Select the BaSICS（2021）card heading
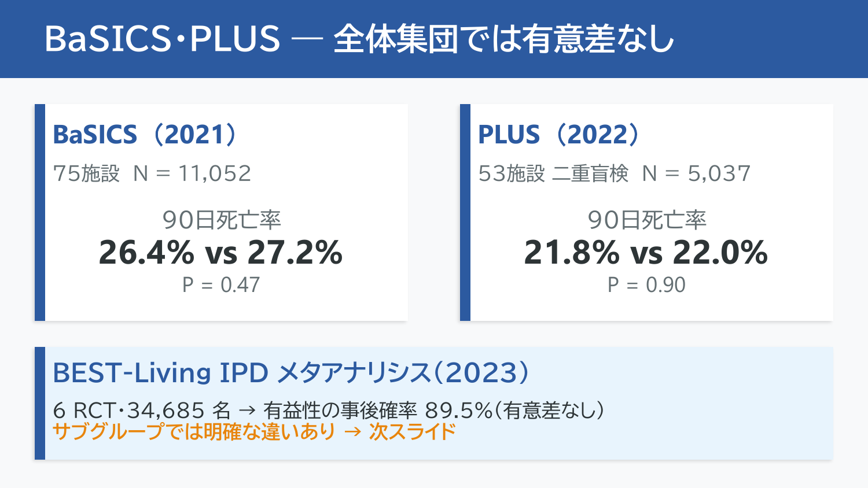 145,134
